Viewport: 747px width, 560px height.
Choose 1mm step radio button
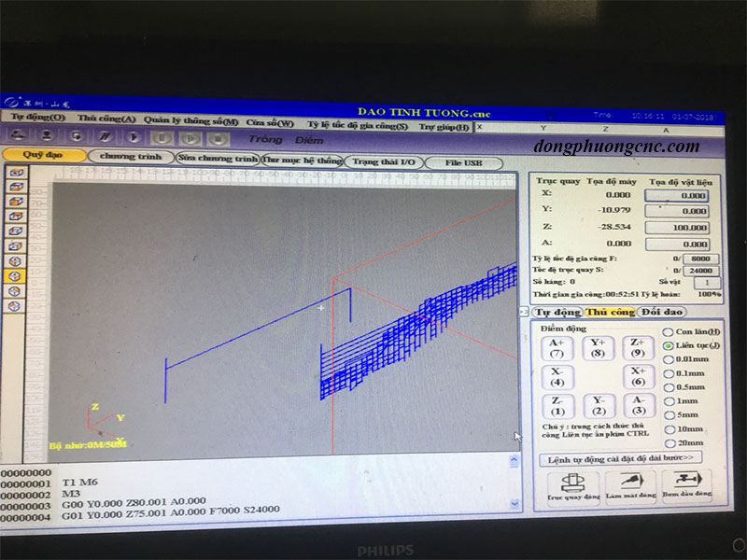pos(682,401)
